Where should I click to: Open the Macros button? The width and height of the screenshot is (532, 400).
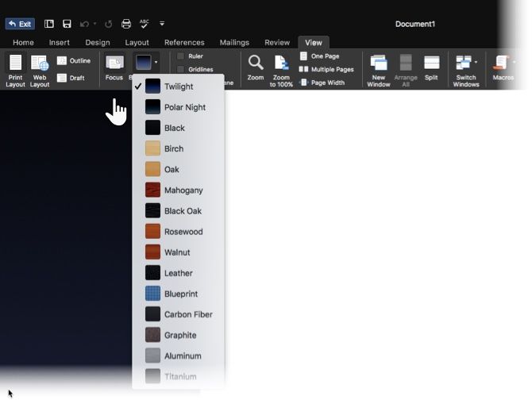click(x=503, y=68)
